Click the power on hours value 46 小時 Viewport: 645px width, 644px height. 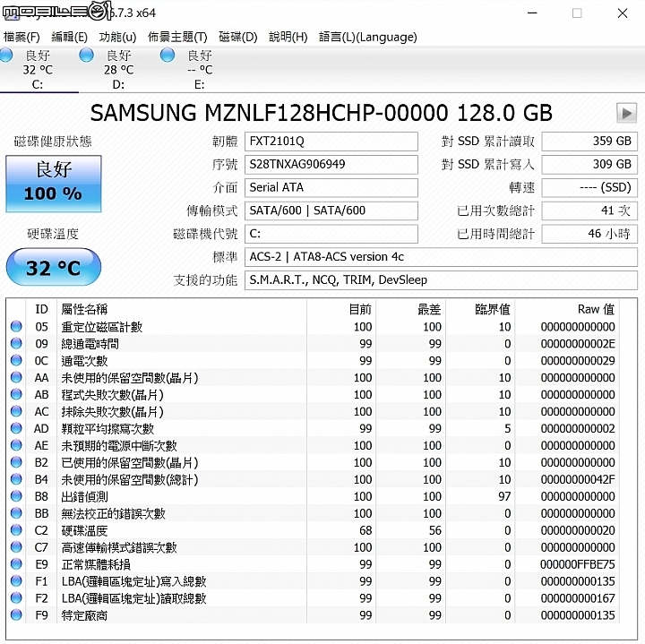coord(589,234)
